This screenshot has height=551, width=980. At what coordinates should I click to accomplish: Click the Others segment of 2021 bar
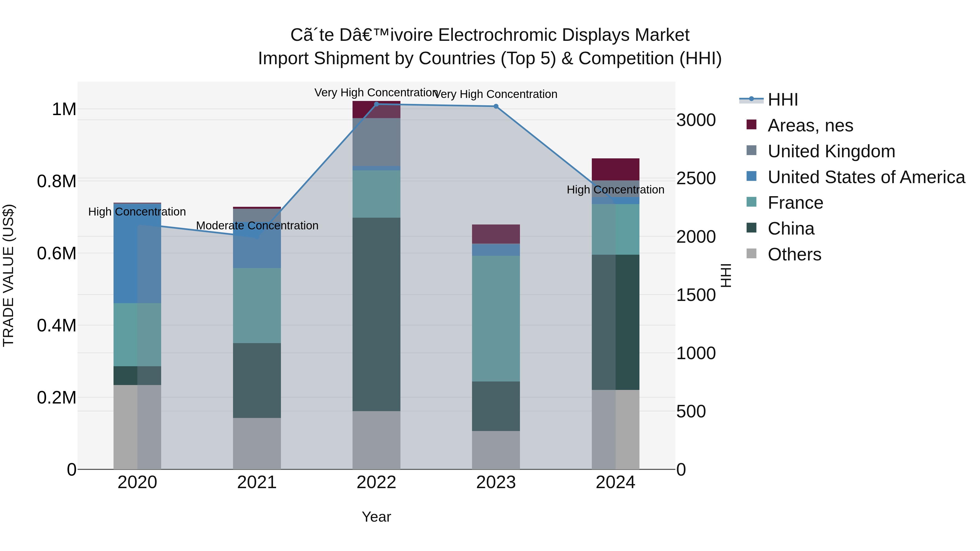[x=257, y=444]
